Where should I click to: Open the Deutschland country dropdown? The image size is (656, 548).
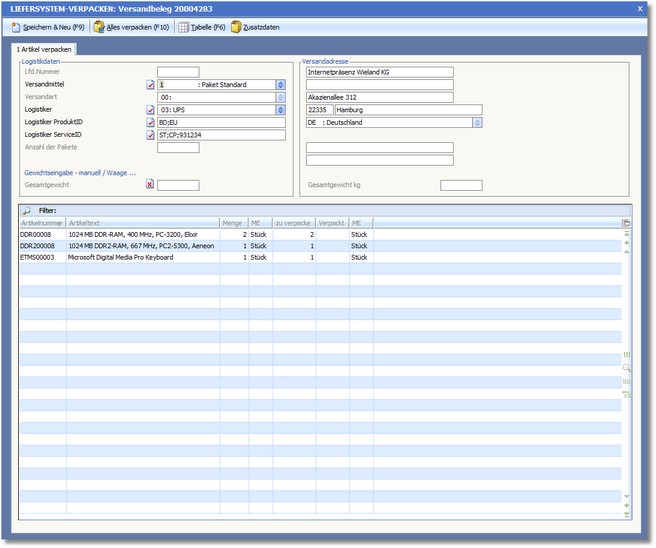click(477, 123)
